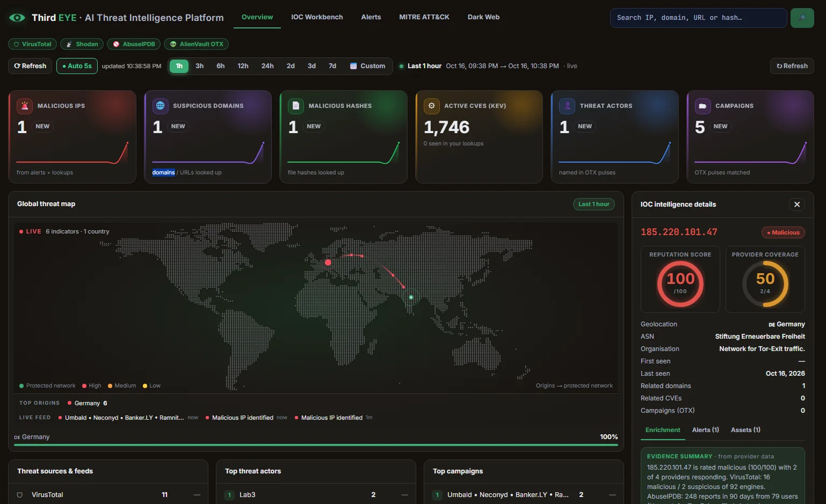Screen dimensions: 826x504
Task: Click the Malicious Hashes file icon
Action: 296,106
